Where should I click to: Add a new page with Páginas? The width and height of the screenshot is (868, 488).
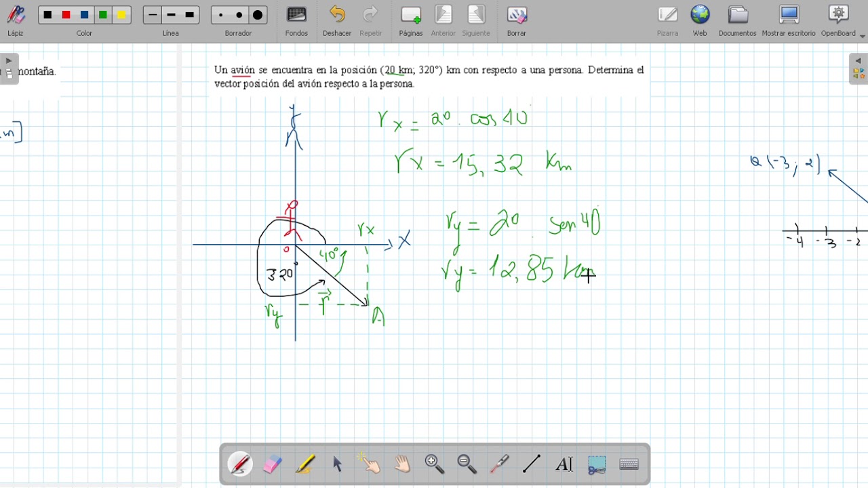pos(411,20)
